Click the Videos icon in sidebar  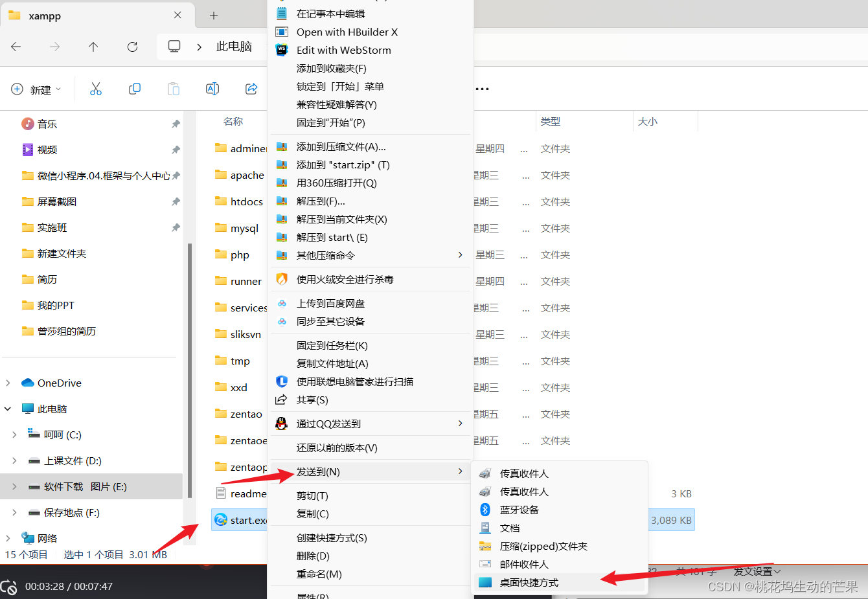28,150
